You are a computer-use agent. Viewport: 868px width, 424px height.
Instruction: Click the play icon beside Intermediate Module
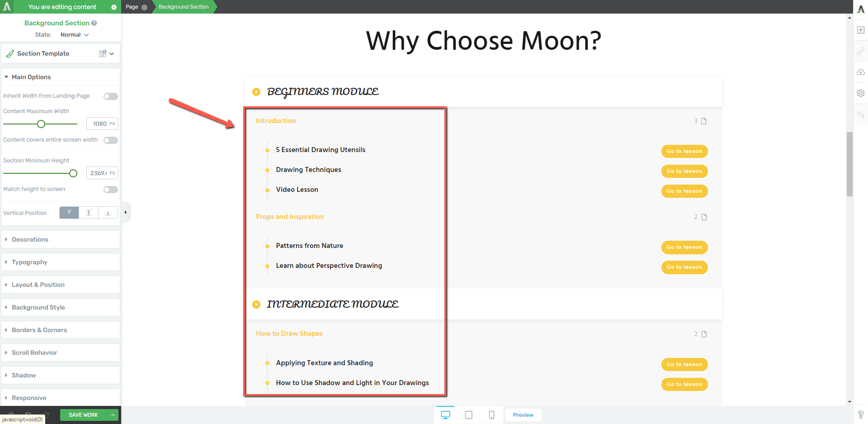coord(256,305)
